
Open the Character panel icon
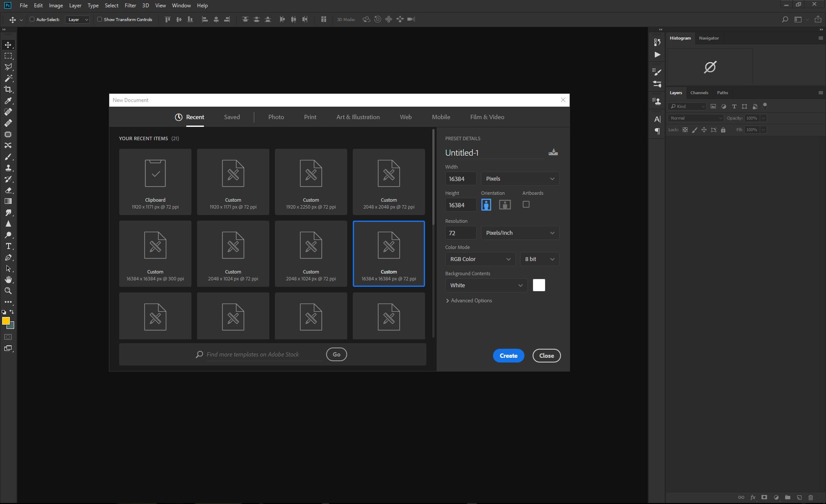(x=657, y=119)
